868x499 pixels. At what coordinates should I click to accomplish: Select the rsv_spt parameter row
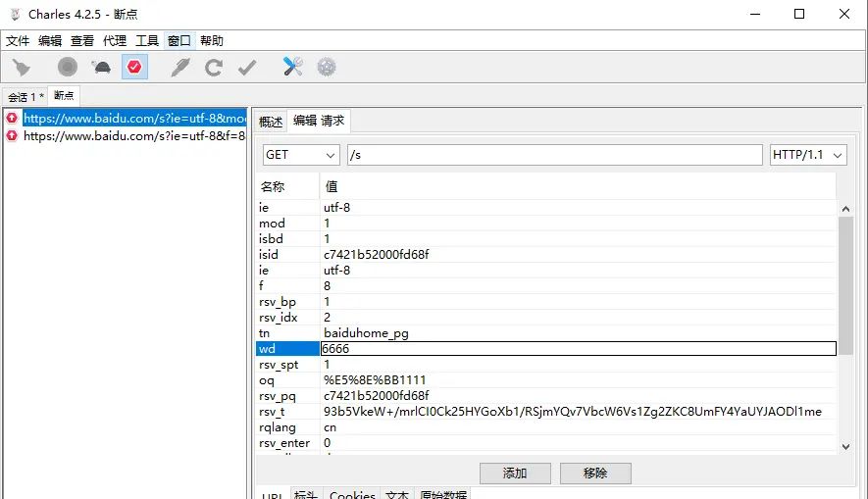(x=546, y=364)
